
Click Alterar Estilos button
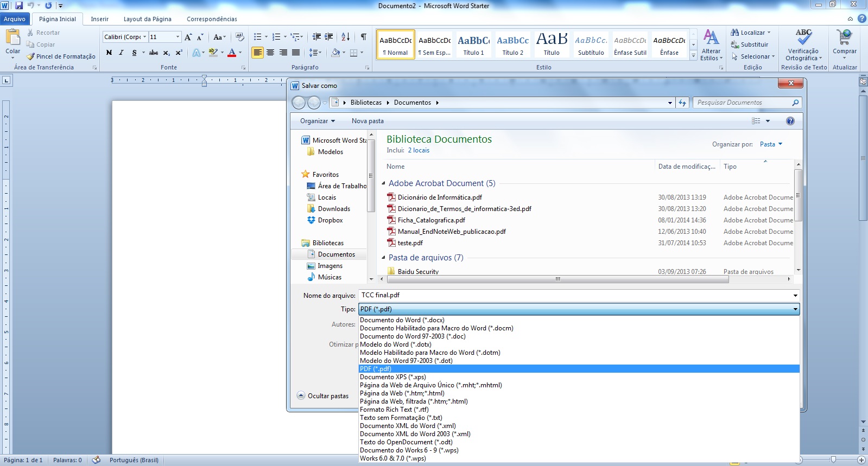pyautogui.click(x=711, y=45)
